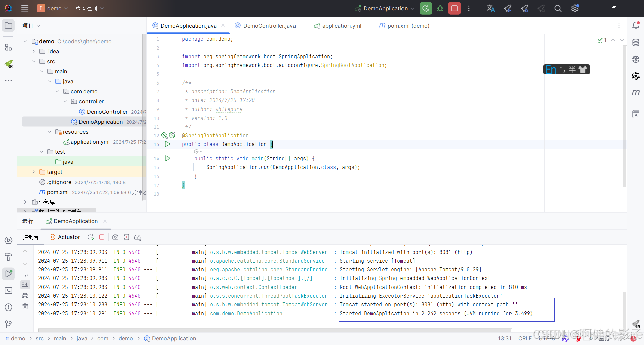Image resolution: width=644 pixels, height=345 pixels.
Task: Collapse the com.demo package
Action: pos(57,91)
